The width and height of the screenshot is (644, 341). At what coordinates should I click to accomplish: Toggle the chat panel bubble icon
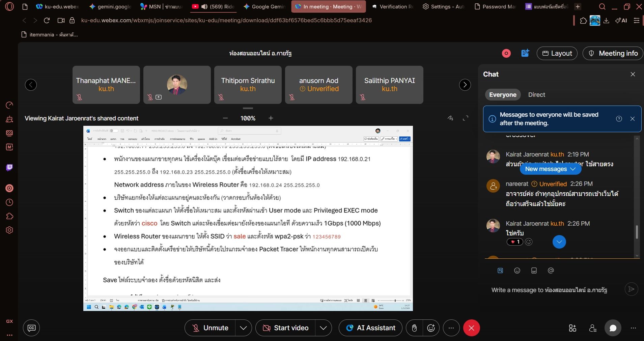pyautogui.click(x=613, y=328)
